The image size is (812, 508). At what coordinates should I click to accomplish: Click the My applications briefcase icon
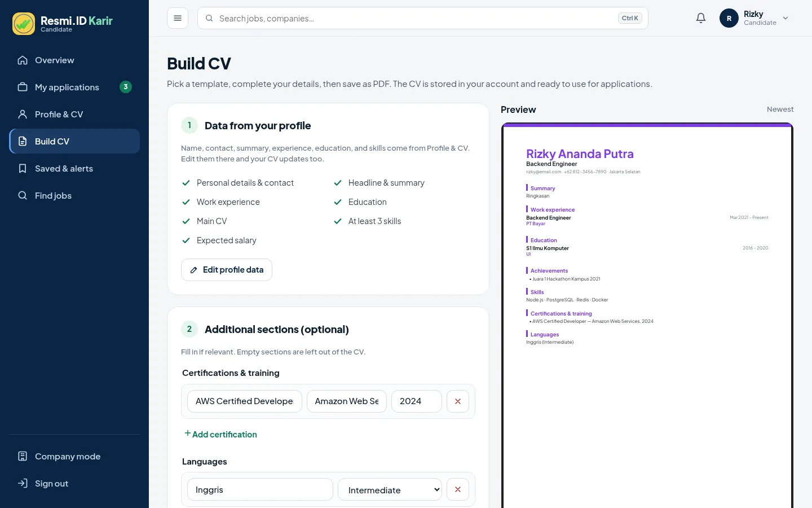(23, 87)
